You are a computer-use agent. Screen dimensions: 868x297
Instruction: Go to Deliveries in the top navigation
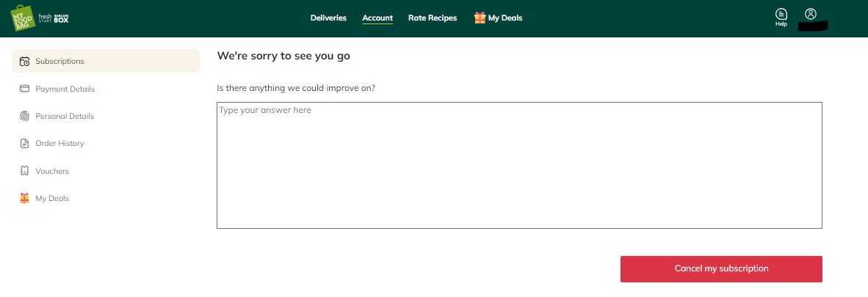tap(329, 18)
